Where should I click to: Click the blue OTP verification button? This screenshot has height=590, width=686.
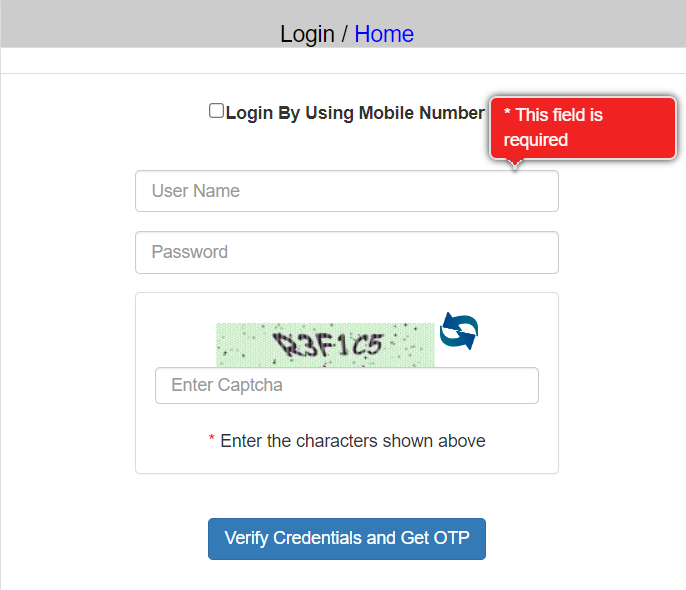pos(347,539)
